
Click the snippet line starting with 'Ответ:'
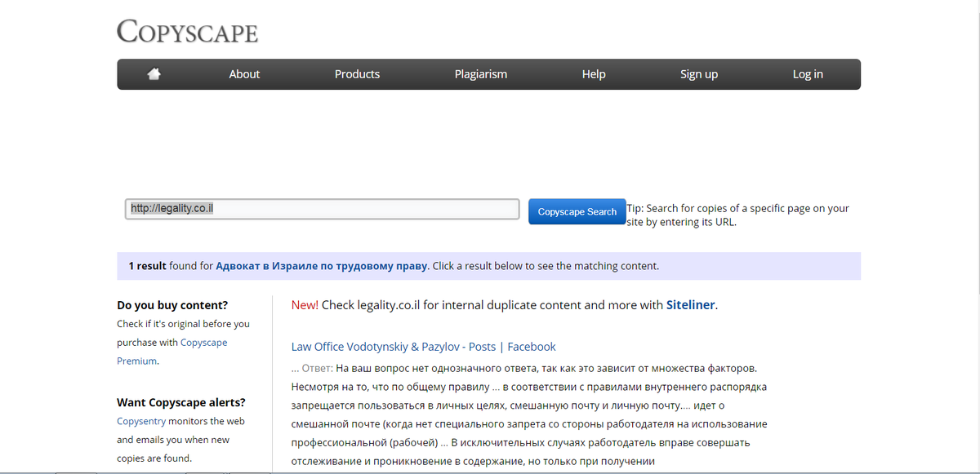click(x=524, y=368)
